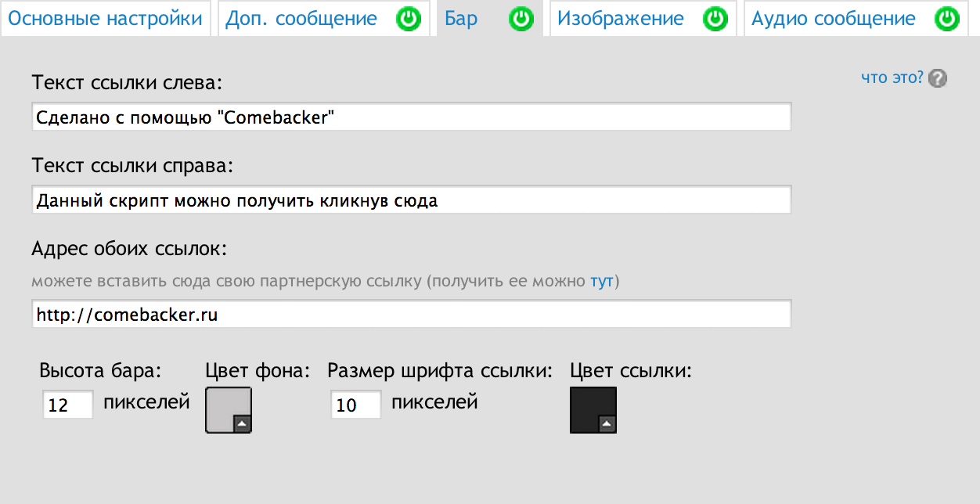This screenshot has width=980, height=504.
Task: Open the Аудио сообщение tab
Action: coord(834,19)
